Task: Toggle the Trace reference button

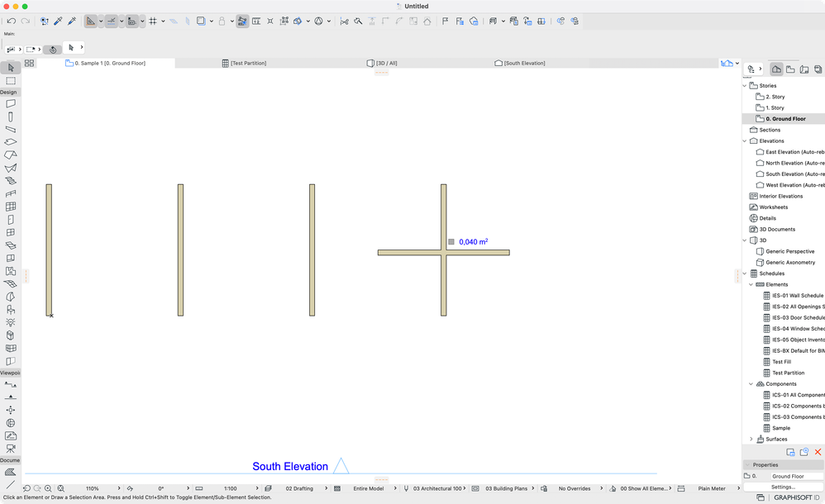Action: tap(201, 21)
